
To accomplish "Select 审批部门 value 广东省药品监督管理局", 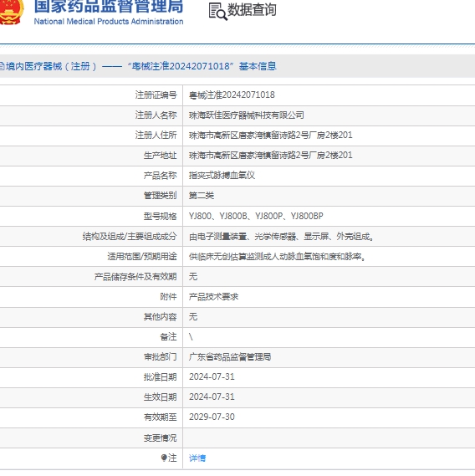I will click(x=230, y=357).
